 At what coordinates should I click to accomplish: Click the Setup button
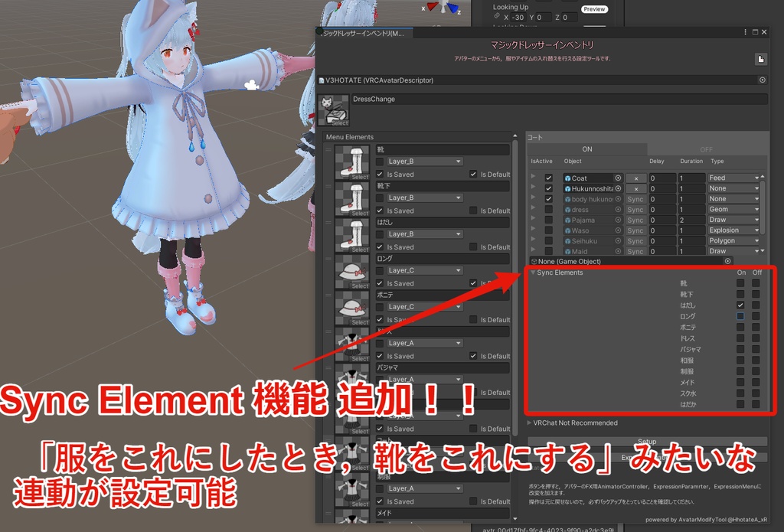[x=647, y=442]
